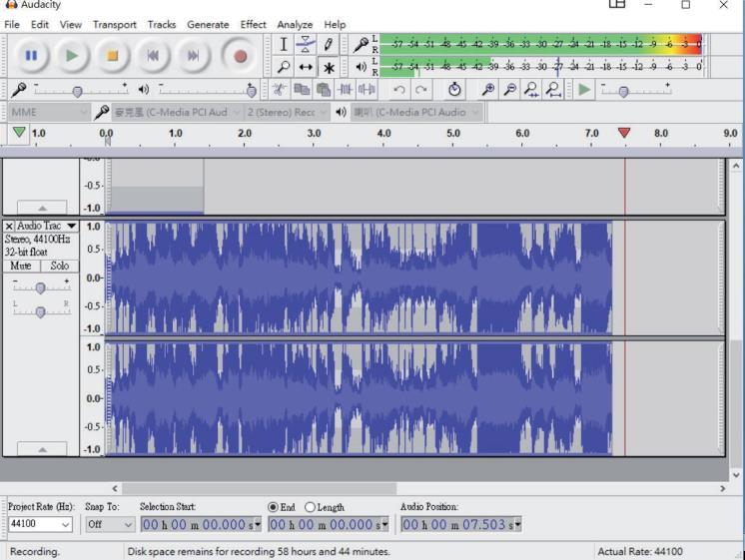This screenshot has height=560, width=745.
Task: Skip to end of track
Action: click(x=193, y=56)
